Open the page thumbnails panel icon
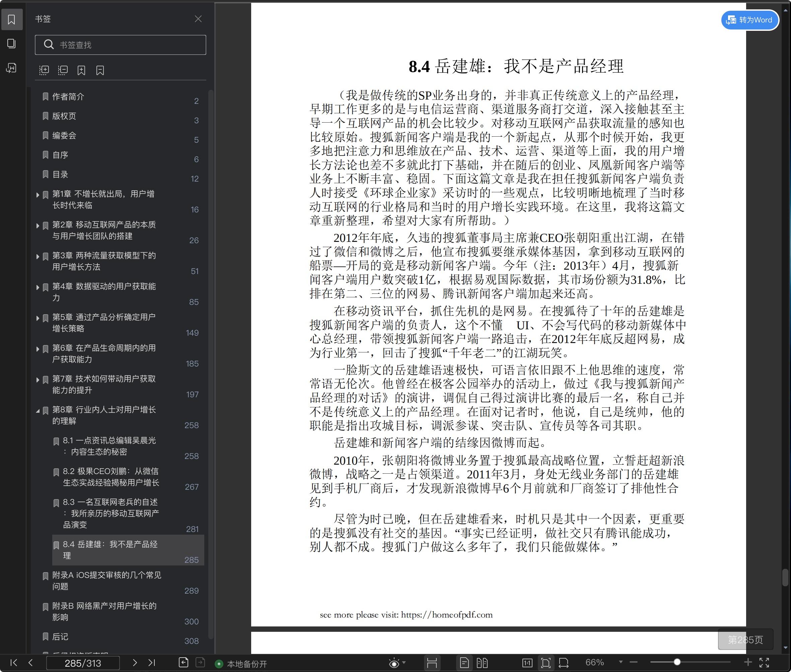791x672 pixels. click(11, 44)
